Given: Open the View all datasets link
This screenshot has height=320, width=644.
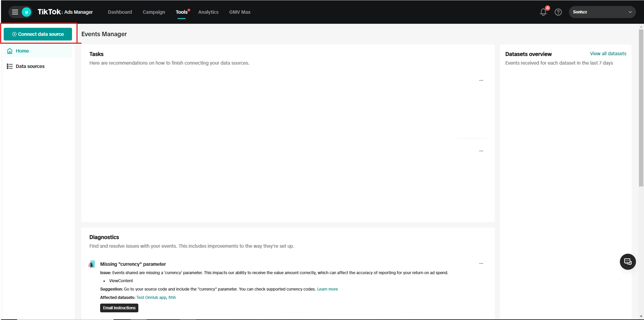Looking at the screenshot, I should tap(608, 53).
